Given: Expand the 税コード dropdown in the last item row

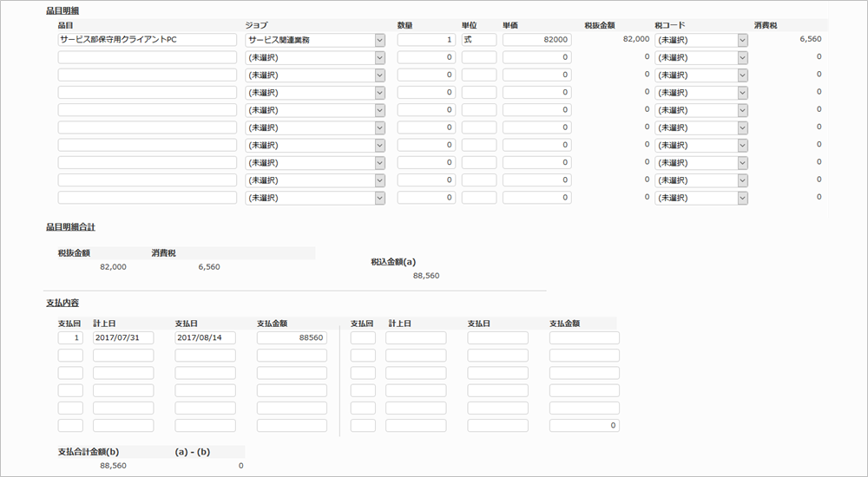Looking at the screenshot, I should 701,198.
